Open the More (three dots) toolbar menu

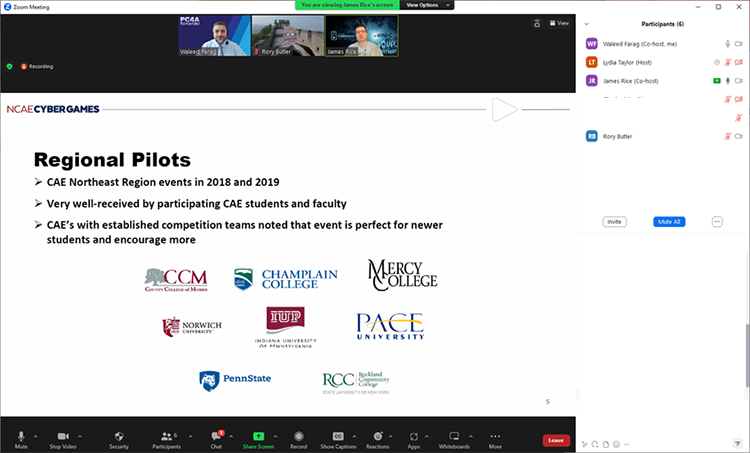pos(495,440)
